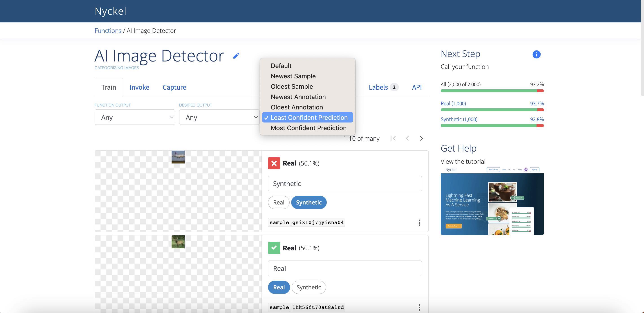This screenshot has width=644, height=313.
Task: Choose Newest Annotation sort option
Action: pyautogui.click(x=307, y=97)
